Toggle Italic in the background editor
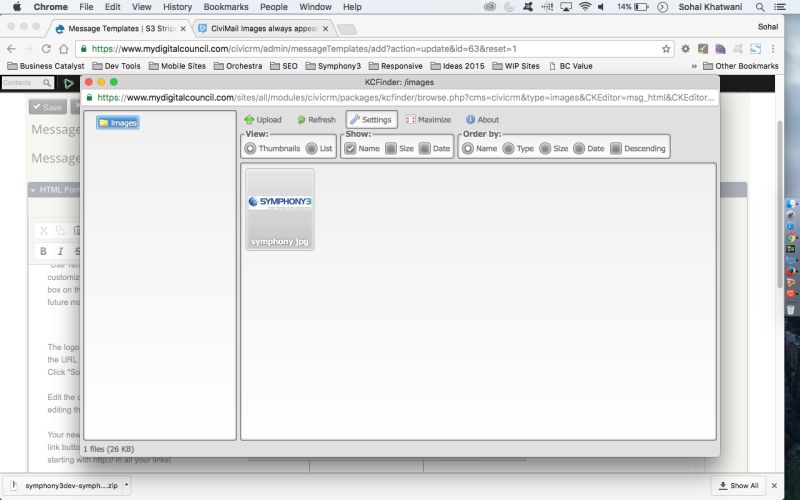The height and width of the screenshot is (500, 800). click(60, 251)
